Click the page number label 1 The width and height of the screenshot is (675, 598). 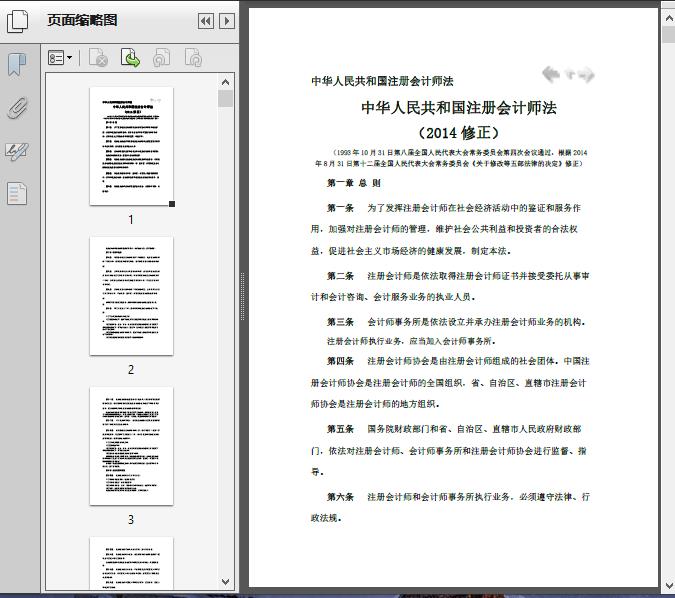pos(131,220)
